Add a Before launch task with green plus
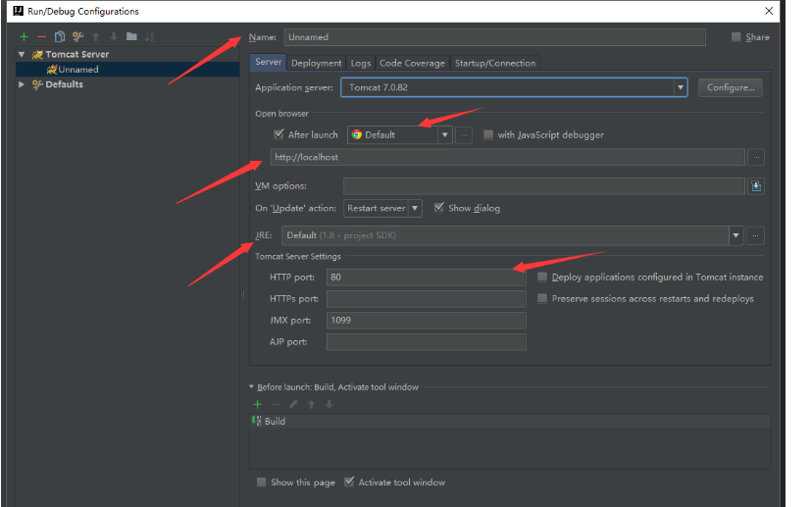Screen dimensions: 812x507 [x=257, y=404]
